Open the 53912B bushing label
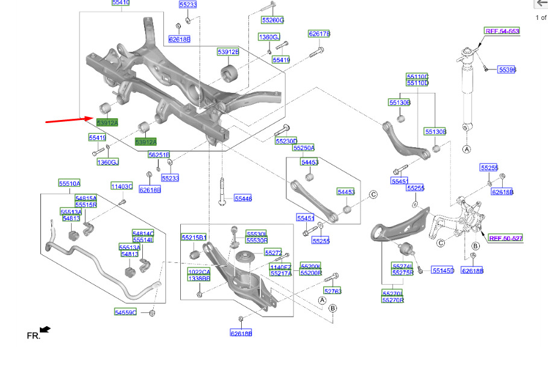The width and height of the screenshot is (548, 392). coord(228,52)
